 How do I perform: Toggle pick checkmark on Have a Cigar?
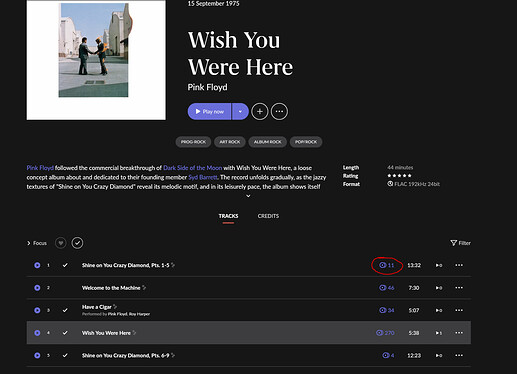pos(65,310)
